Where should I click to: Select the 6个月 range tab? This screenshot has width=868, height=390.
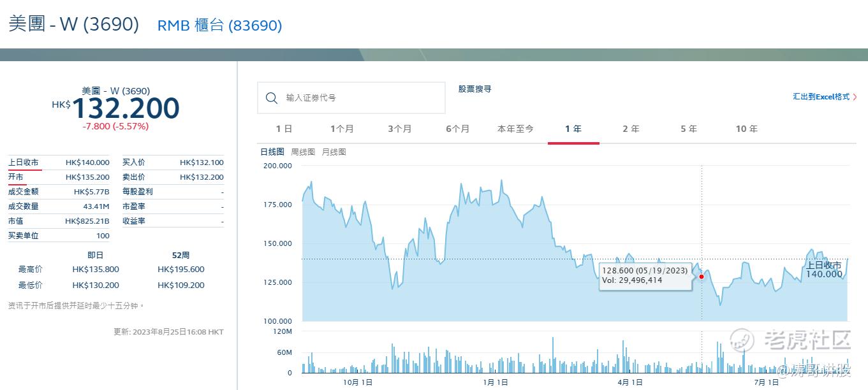click(457, 129)
